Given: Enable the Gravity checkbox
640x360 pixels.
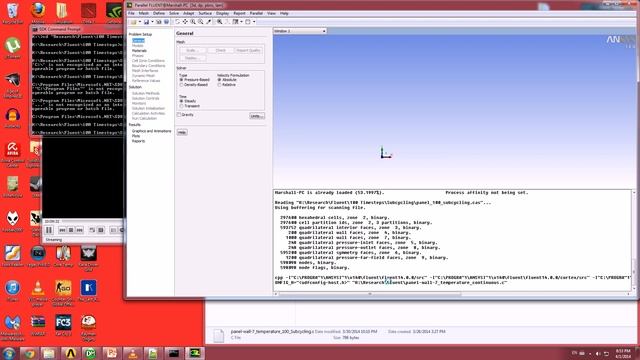Looking at the screenshot, I should (x=179, y=115).
